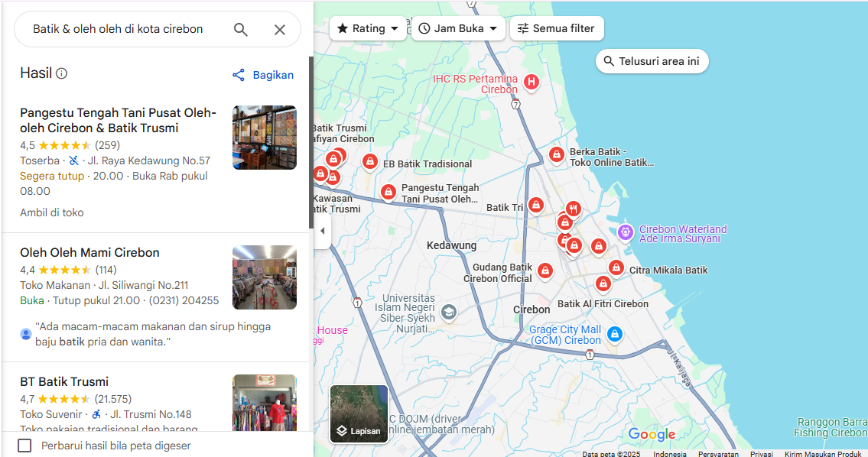The height and width of the screenshot is (457, 868).
Task: Click the not-wheelchair-accessible icon for Pangestu
Action: click(73, 161)
